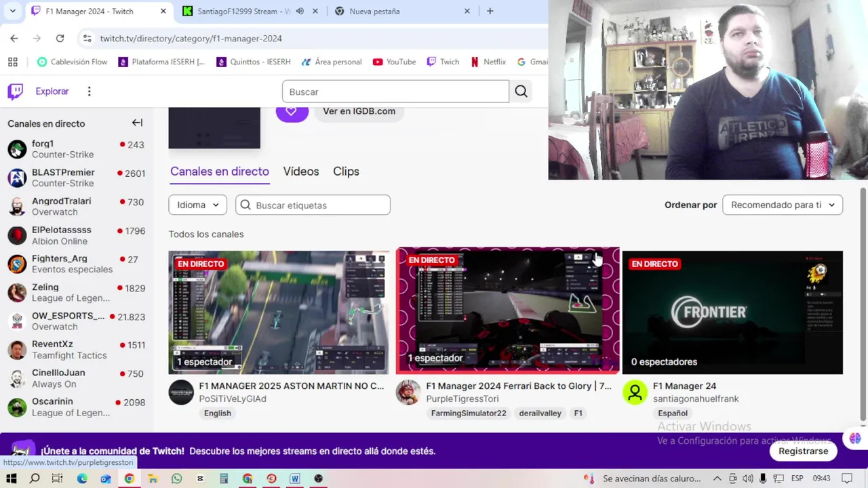Click Explorar link in Twitch header
Viewport: 868px width, 488px height.
pyautogui.click(x=52, y=91)
